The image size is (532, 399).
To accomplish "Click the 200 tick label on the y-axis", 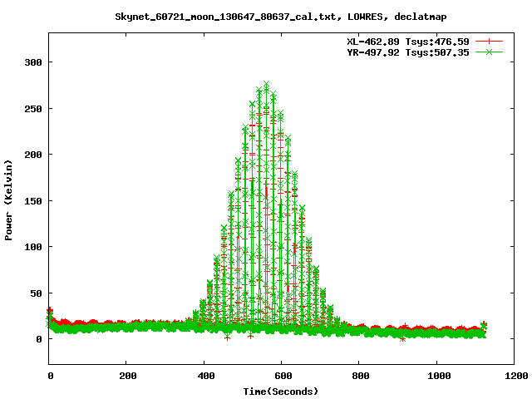I will click(x=33, y=155).
